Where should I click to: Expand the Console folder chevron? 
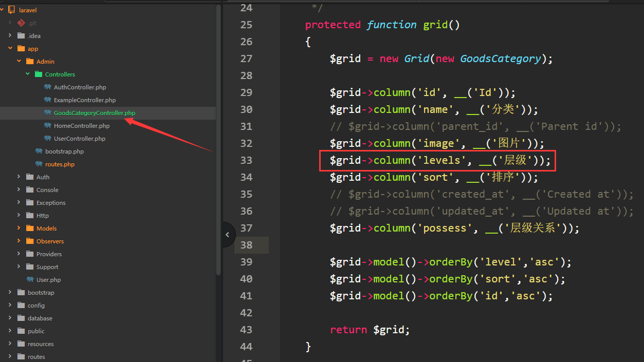coord(19,189)
